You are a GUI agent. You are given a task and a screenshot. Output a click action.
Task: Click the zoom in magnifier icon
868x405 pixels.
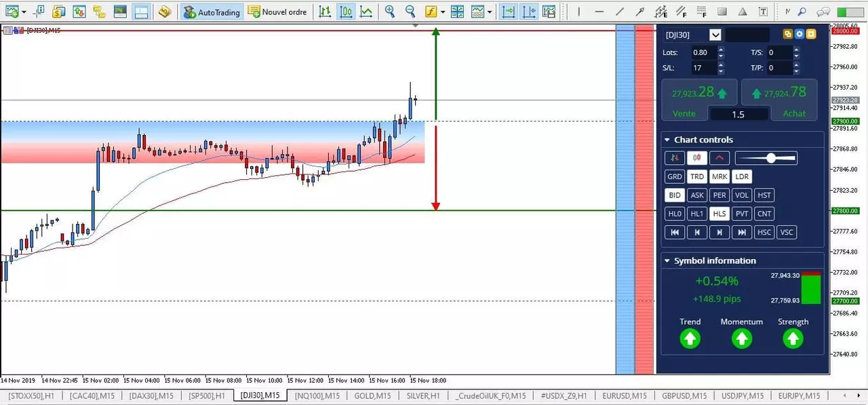390,12
